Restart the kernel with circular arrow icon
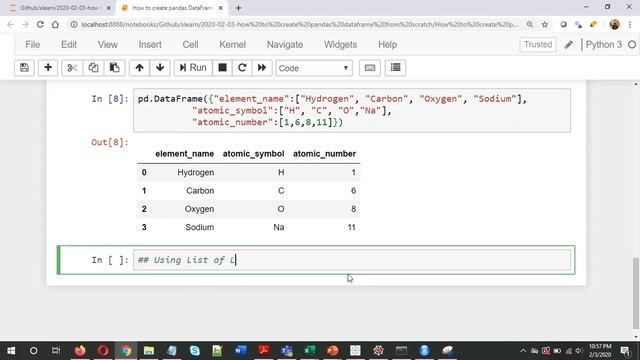Image resolution: width=640 pixels, height=360 pixels. point(242,68)
